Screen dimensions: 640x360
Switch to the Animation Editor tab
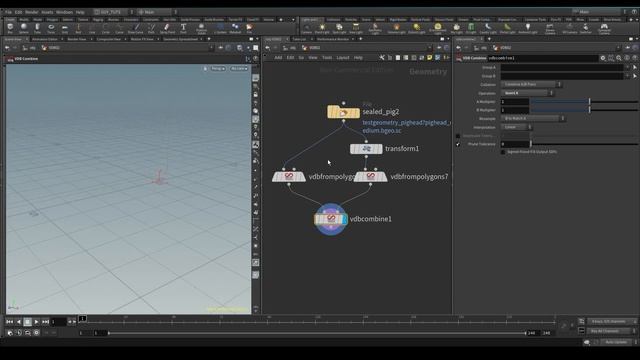tap(45, 39)
